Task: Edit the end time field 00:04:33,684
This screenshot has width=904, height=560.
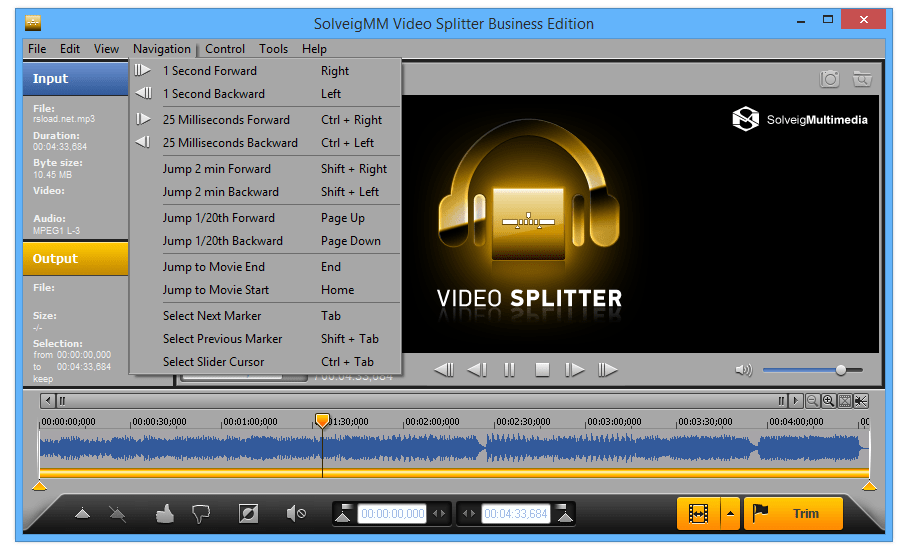Action: pyautogui.click(x=515, y=513)
